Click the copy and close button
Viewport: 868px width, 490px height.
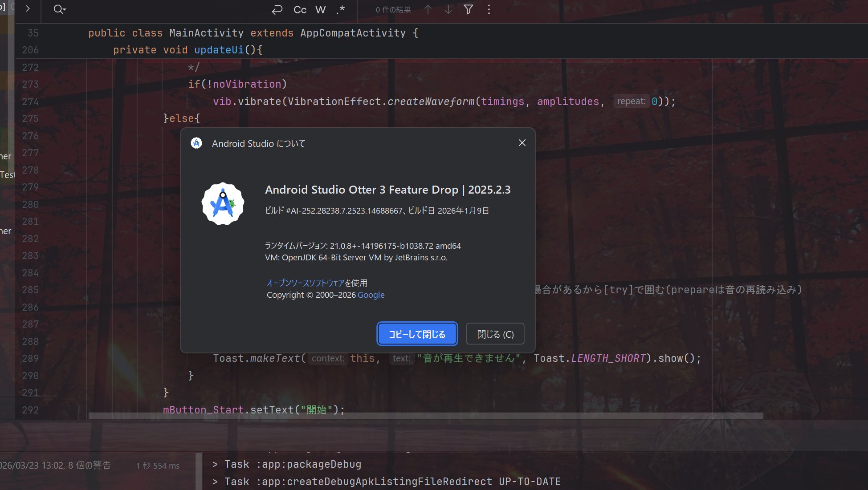(417, 334)
